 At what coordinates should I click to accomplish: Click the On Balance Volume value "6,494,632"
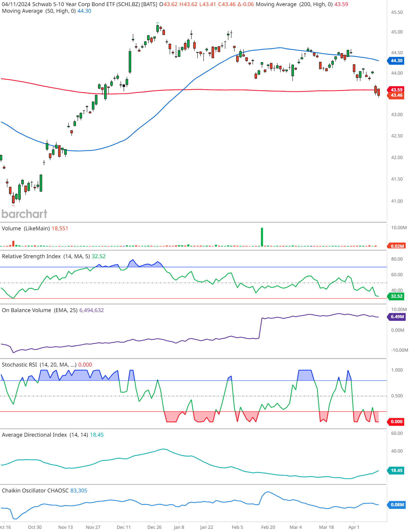92,310
